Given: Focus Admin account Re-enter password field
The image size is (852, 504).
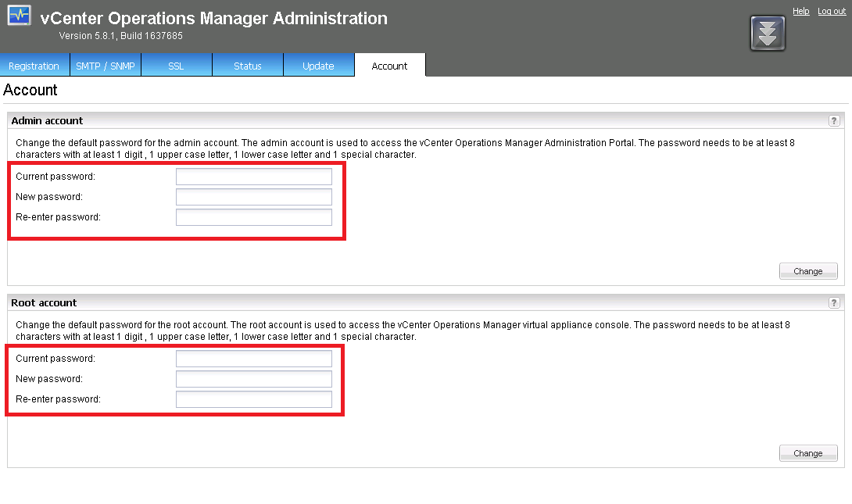Looking at the screenshot, I should (254, 216).
